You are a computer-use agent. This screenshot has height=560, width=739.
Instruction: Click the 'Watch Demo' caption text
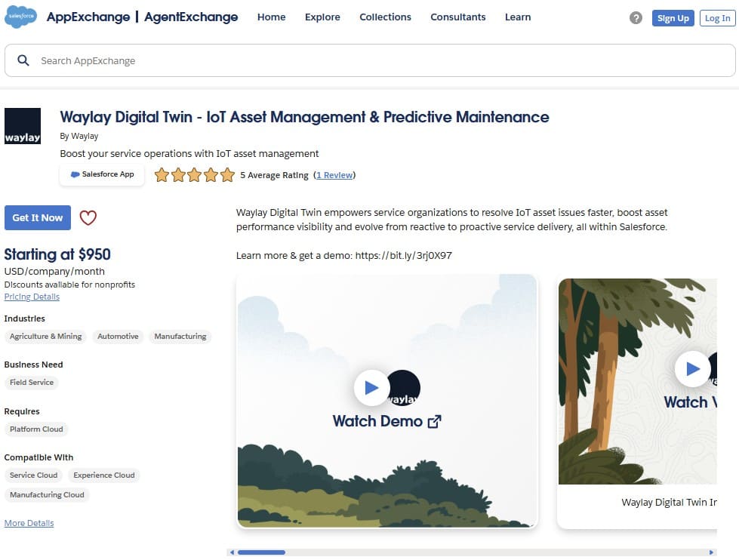pos(377,421)
